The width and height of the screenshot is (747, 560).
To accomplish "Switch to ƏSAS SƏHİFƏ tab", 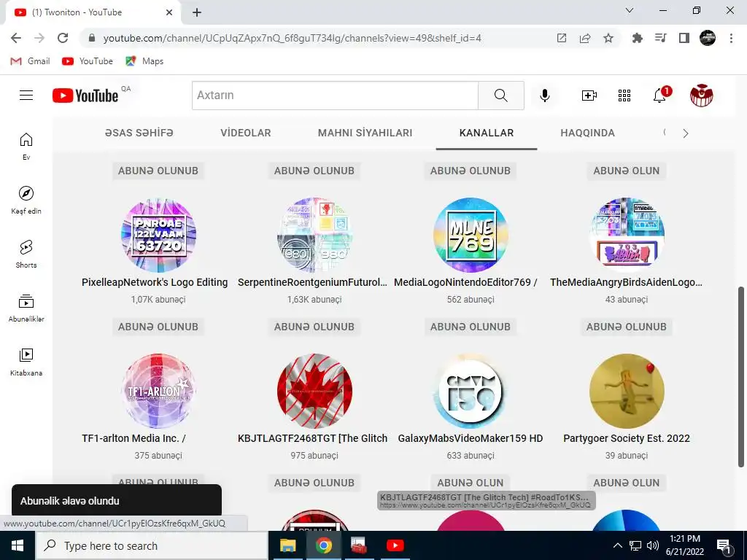I will click(139, 133).
